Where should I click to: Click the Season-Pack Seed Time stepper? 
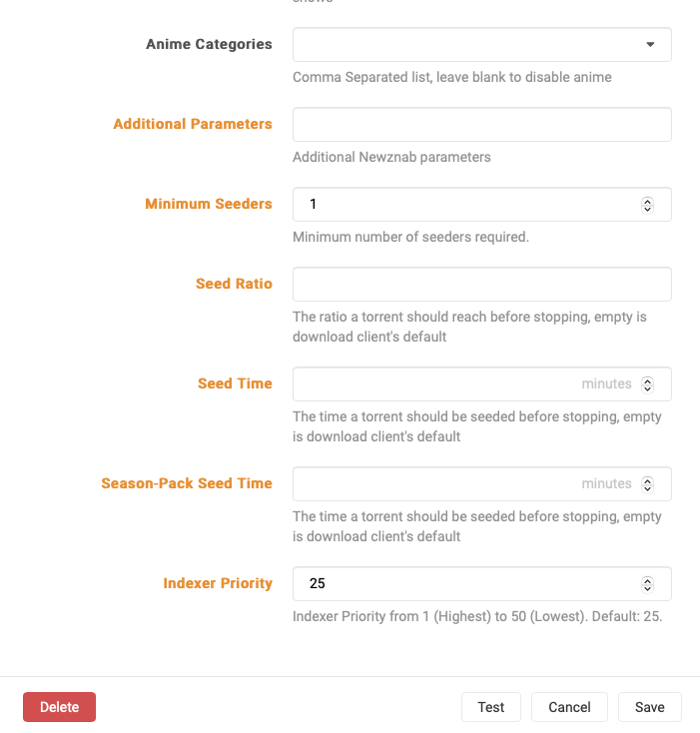[647, 484]
